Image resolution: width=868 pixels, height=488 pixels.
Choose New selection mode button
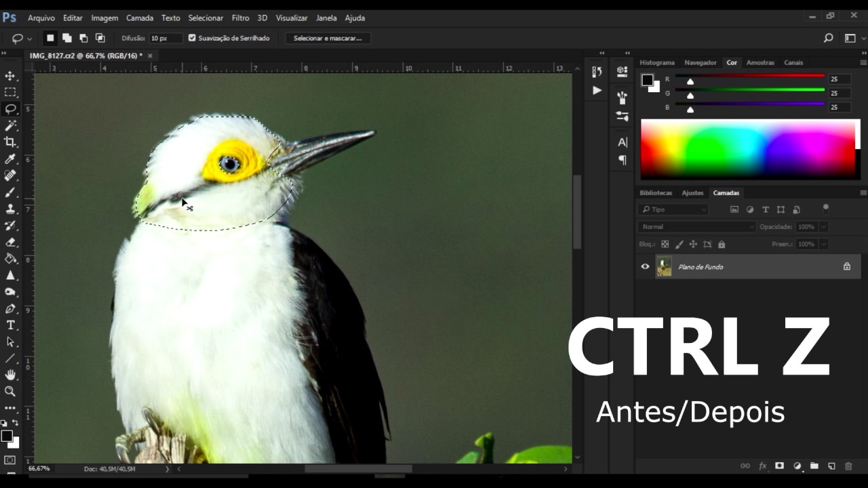tap(50, 38)
